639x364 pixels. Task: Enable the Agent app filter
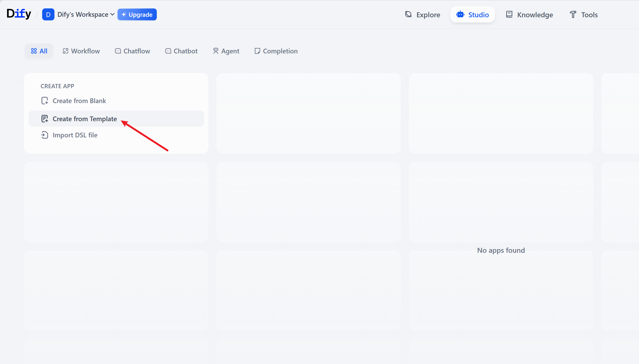pos(226,51)
